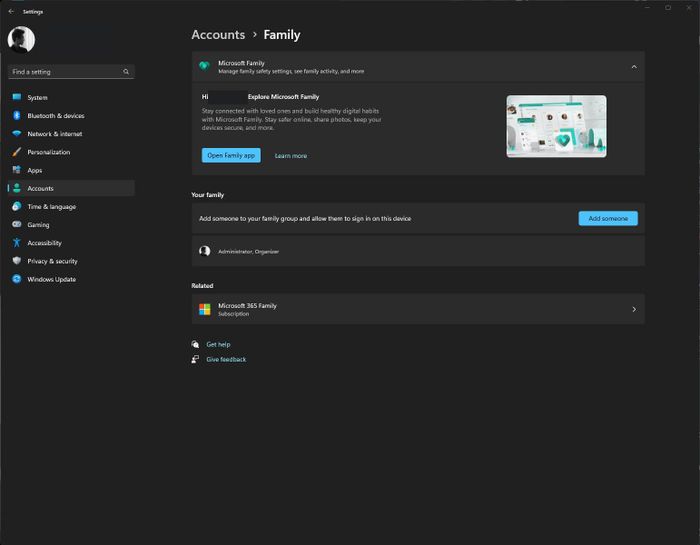Screen dimensions: 700x545
Task: Select the Bluetooth & devices icon
Action: click(x=17, y=116)
